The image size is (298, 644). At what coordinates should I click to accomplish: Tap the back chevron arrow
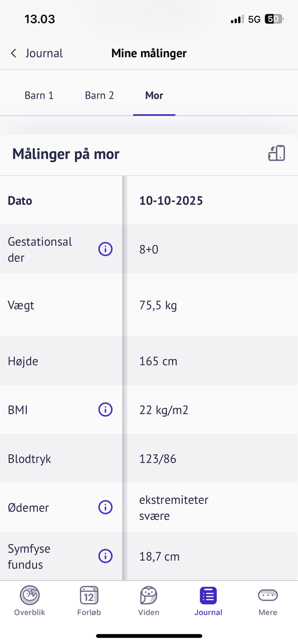click(14, 53)
